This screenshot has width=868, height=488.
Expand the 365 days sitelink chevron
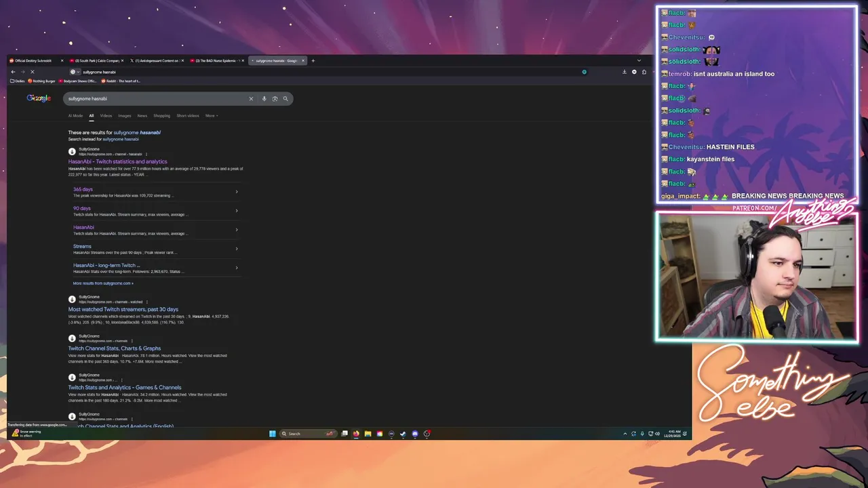[237, 192]
